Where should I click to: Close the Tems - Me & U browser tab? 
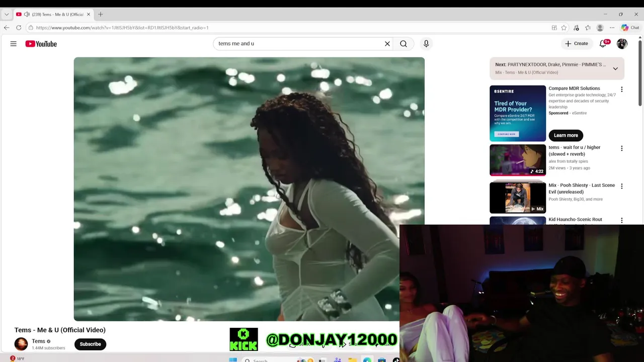tap(89, 14)
